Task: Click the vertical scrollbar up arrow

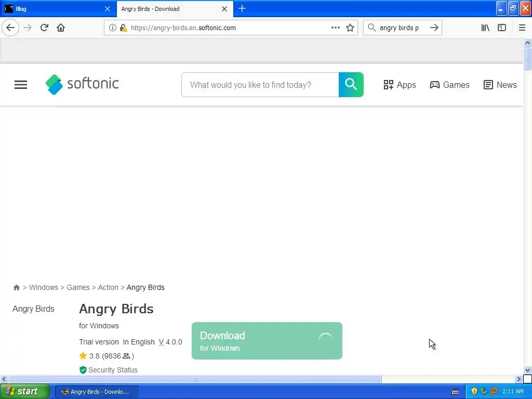Action: pyautogui.click(x=527, y=43)
